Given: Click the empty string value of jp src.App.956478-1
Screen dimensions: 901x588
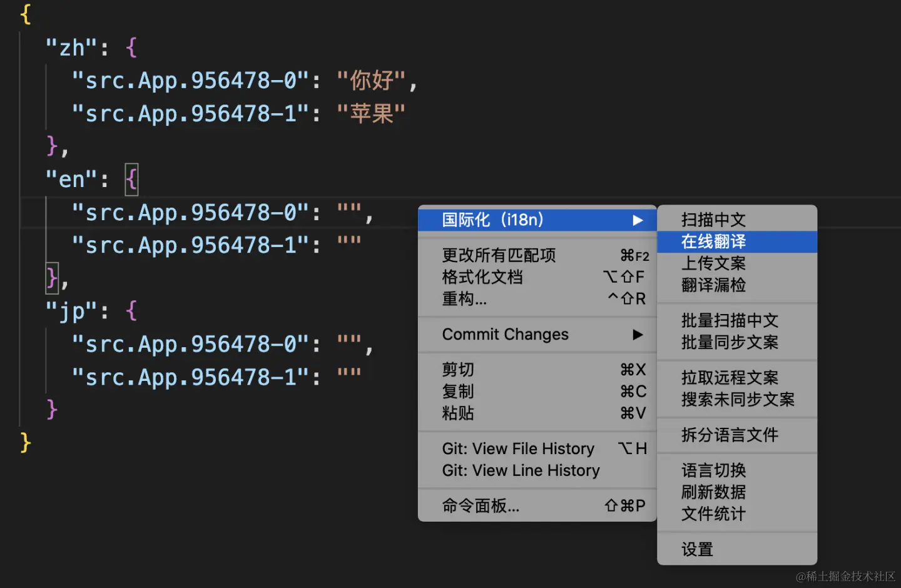Looking at the screenshot, I should click(x=349, y=377).
